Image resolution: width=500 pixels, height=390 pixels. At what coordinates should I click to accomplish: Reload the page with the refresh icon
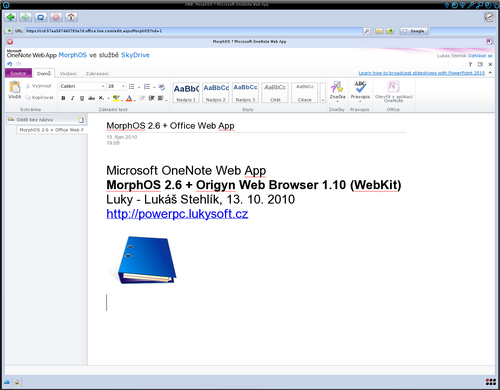point(41,17)
